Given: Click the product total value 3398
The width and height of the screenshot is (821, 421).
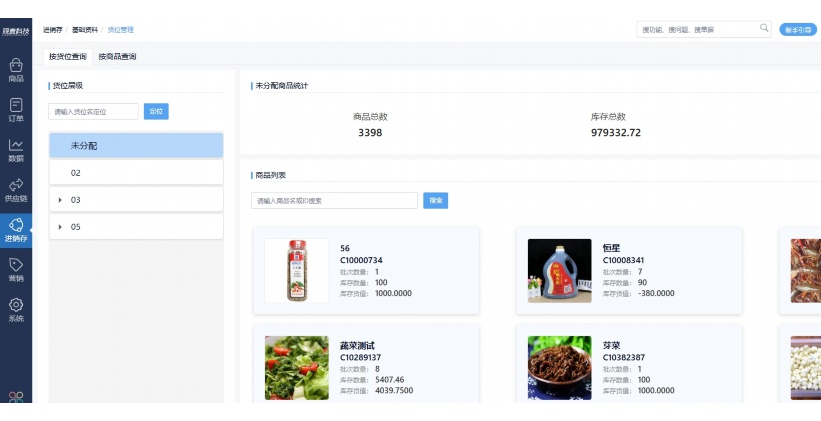Looking at the screenshot, I should point(370,132).
